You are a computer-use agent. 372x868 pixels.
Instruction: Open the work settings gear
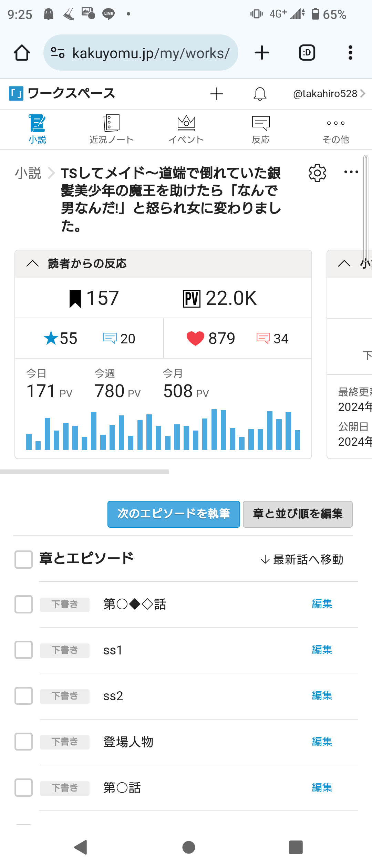coord(317,173)
